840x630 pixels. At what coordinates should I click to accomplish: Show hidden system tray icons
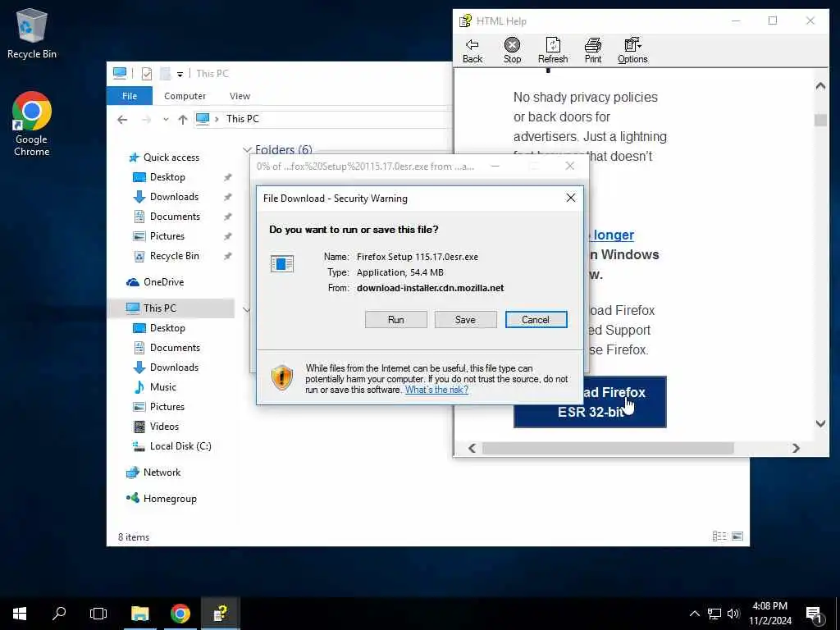point(694,614)
